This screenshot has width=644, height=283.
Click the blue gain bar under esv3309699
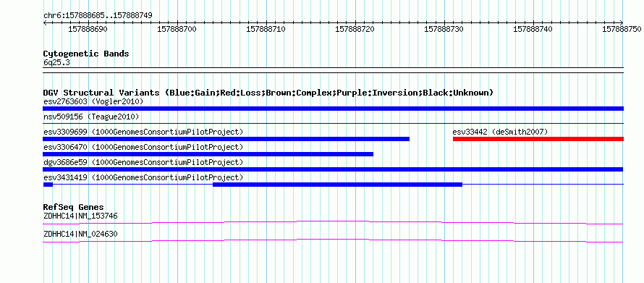pos(226,139)
